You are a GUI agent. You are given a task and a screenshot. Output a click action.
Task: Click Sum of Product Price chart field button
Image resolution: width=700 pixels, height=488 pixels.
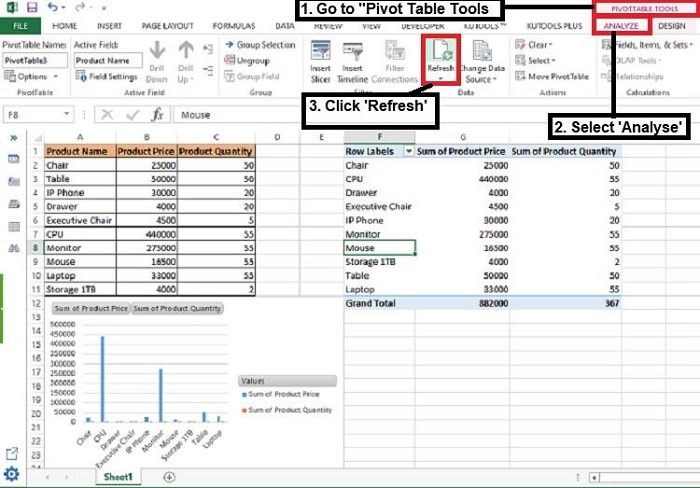click(x=91, y=308)
